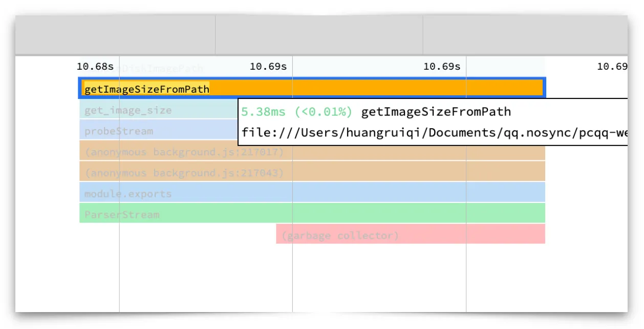Click the 10.68s time axis label

click(x=95, y=67)
